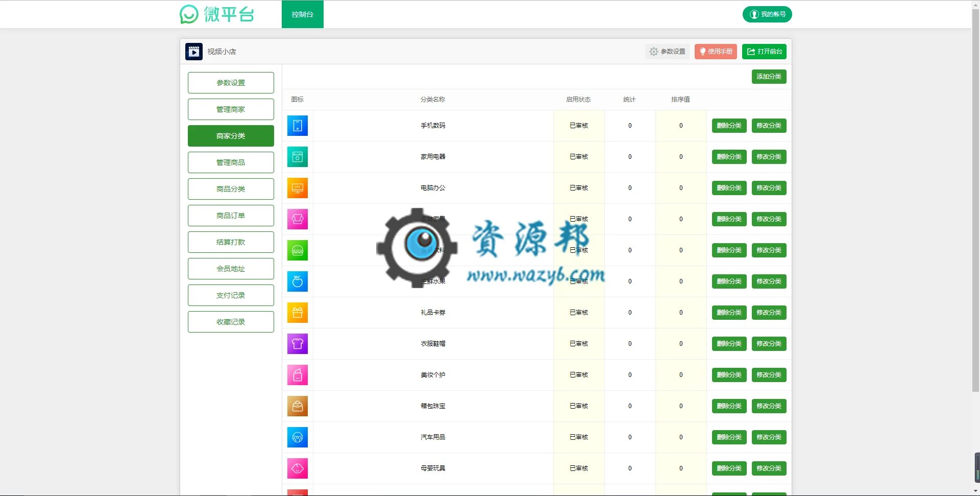The width and height of the screenshot is (980, 496).
Task: Click the 添加分类 button
Action: [769, 77]
